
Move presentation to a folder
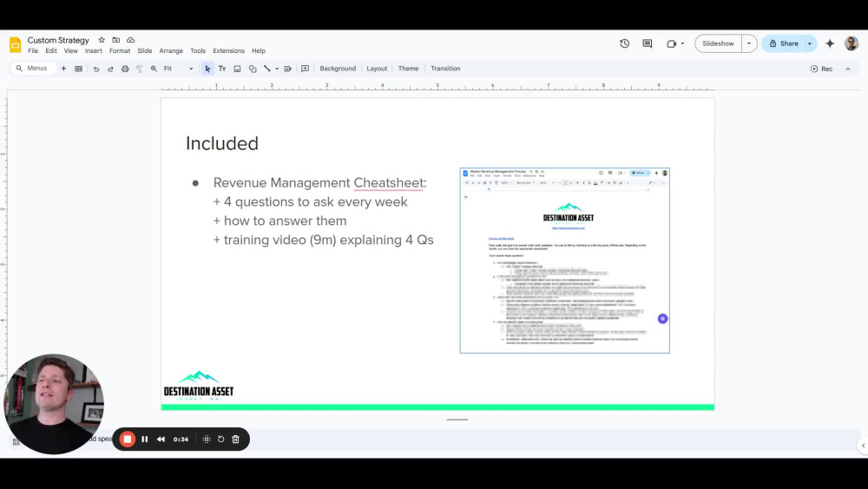115,40
